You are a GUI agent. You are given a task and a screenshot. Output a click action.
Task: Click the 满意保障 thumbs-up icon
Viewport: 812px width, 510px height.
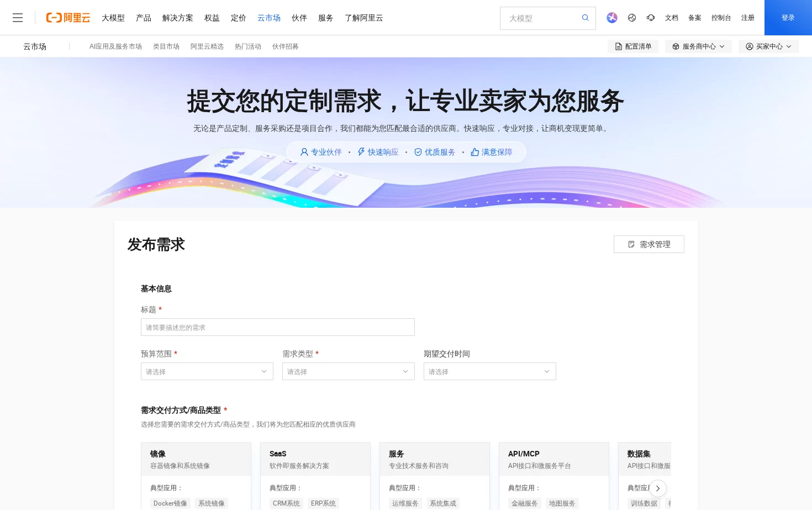tap(475, 152)
